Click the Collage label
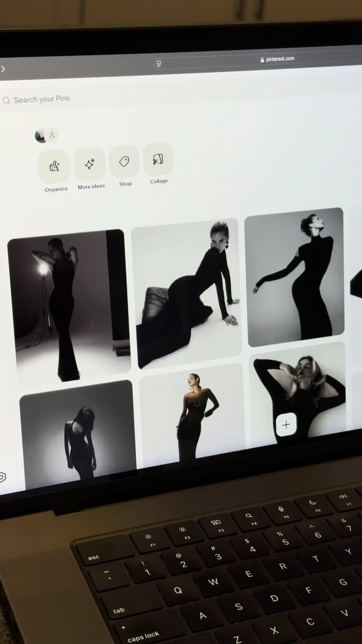362x644 pixels. 159,181
